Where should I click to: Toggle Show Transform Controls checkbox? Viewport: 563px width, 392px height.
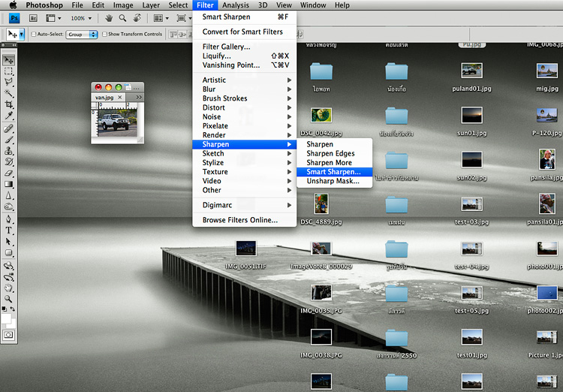(x=105, y=35)
